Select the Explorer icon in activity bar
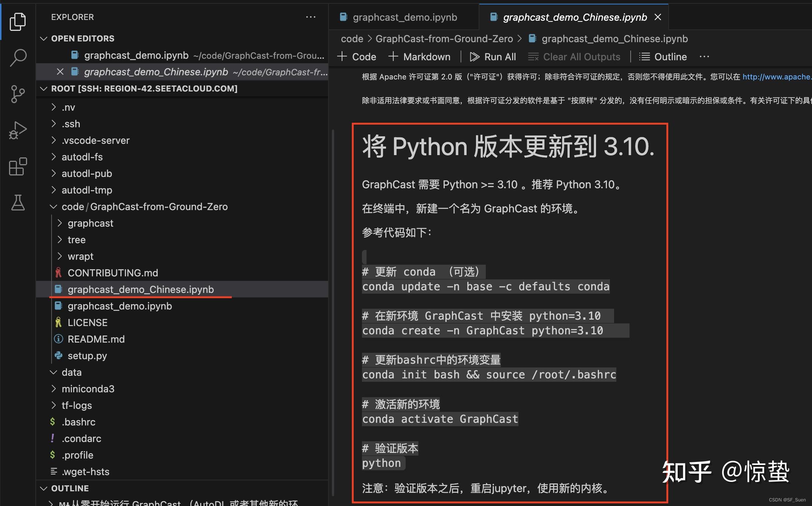Viewport: 812px width, 506px height. 18,21
